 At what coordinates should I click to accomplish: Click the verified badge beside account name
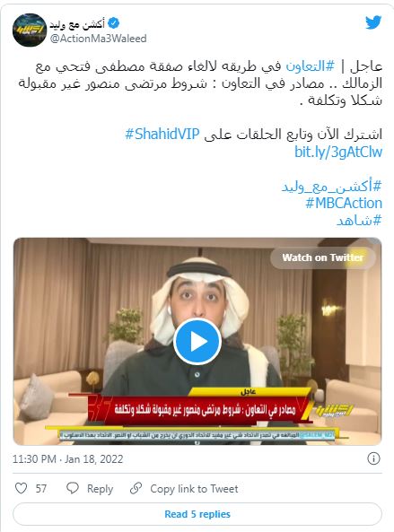click(113, 23)
